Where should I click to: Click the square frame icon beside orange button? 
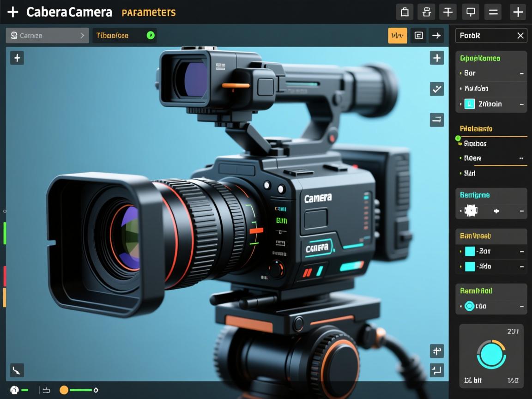pyautogui.click(x=419, y=36)
